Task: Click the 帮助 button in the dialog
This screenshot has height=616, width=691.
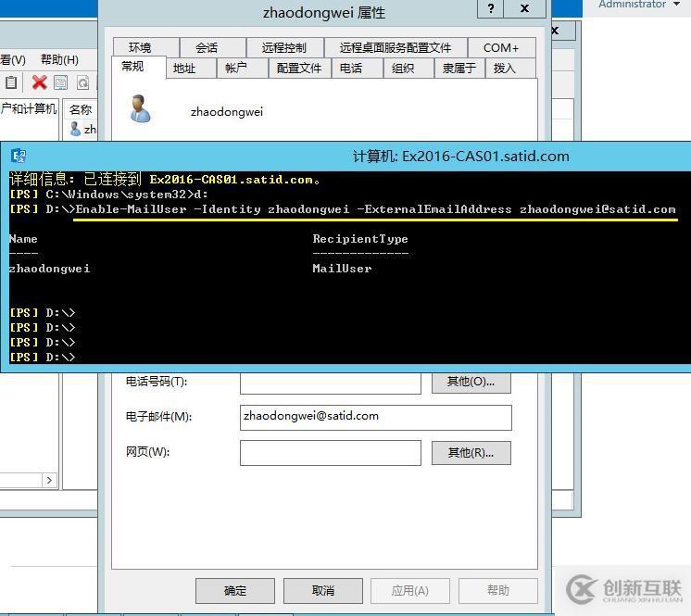Action: pos(498,590)
